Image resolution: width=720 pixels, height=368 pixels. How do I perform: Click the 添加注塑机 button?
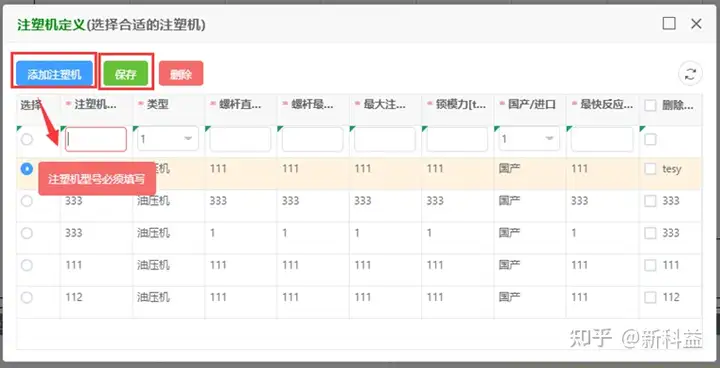click(54, 74)
